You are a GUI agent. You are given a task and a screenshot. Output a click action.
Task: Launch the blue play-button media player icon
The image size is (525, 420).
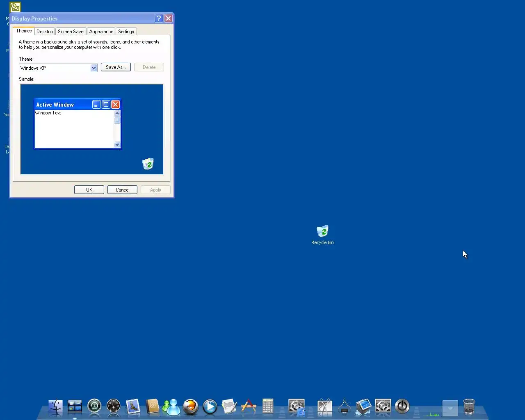210,406
